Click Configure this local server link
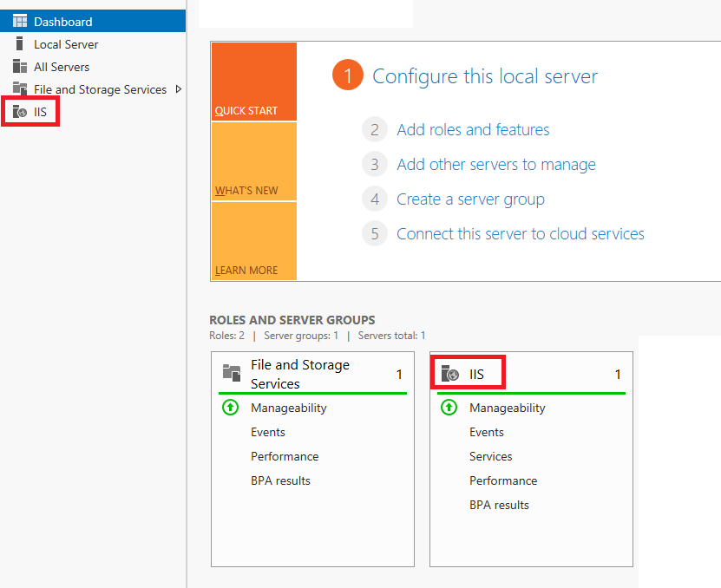The width and height of the screenshot is (721, 588). click(484, 76)
